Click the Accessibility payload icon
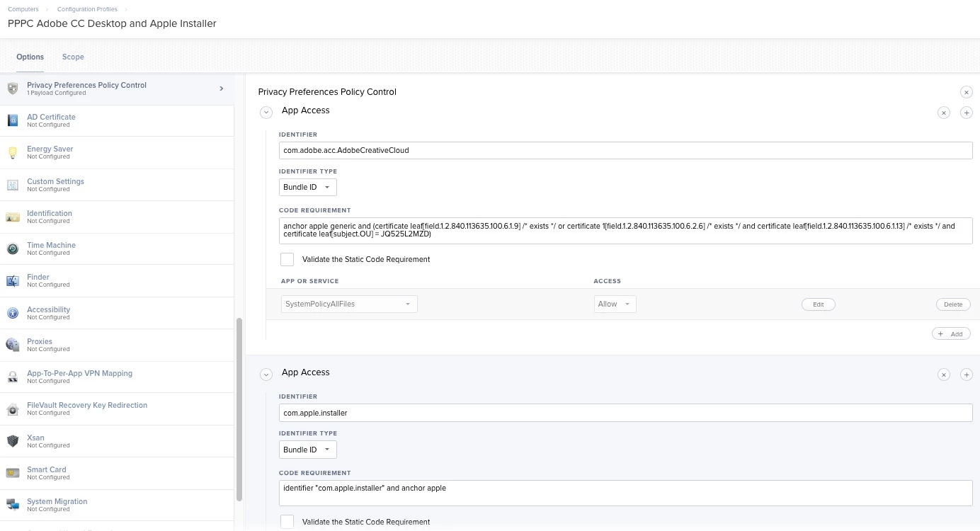This screenshot has height=531, width=980. point(13,313)
